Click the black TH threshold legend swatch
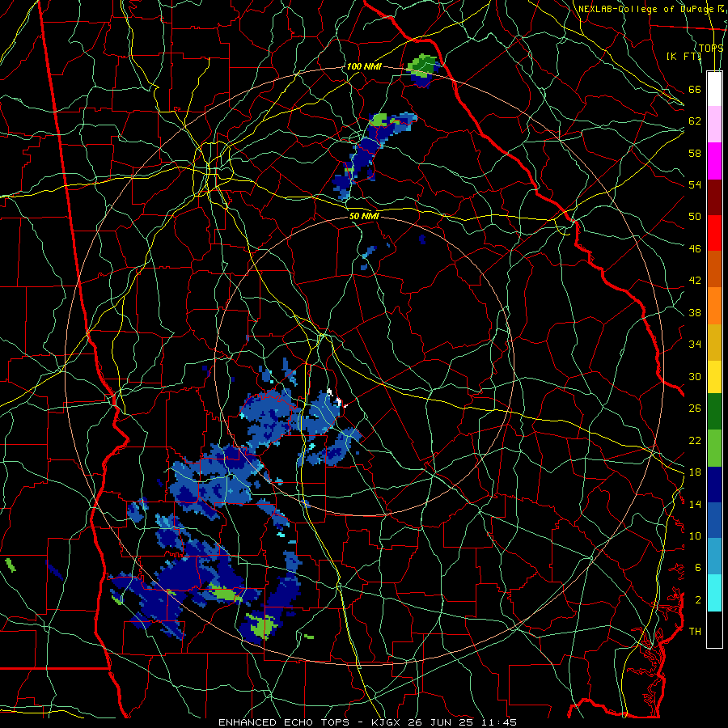The width and height of the screenshot is (728, 728). pos(714,629)
